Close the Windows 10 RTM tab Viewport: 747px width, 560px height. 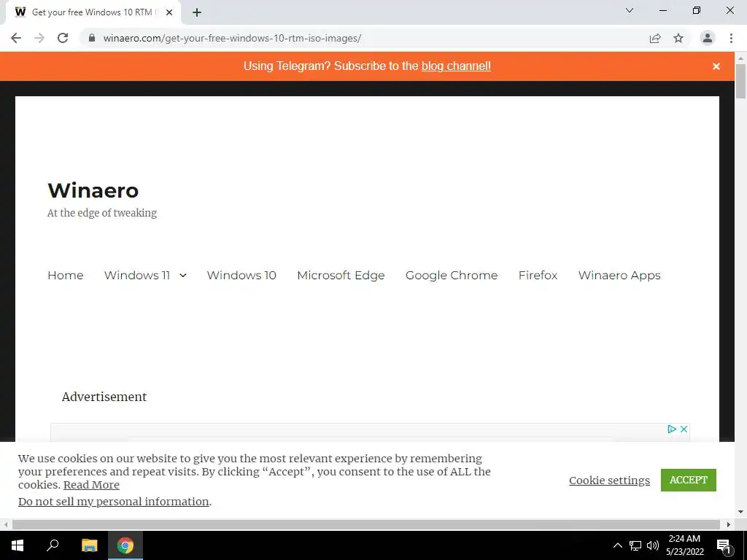169,12
